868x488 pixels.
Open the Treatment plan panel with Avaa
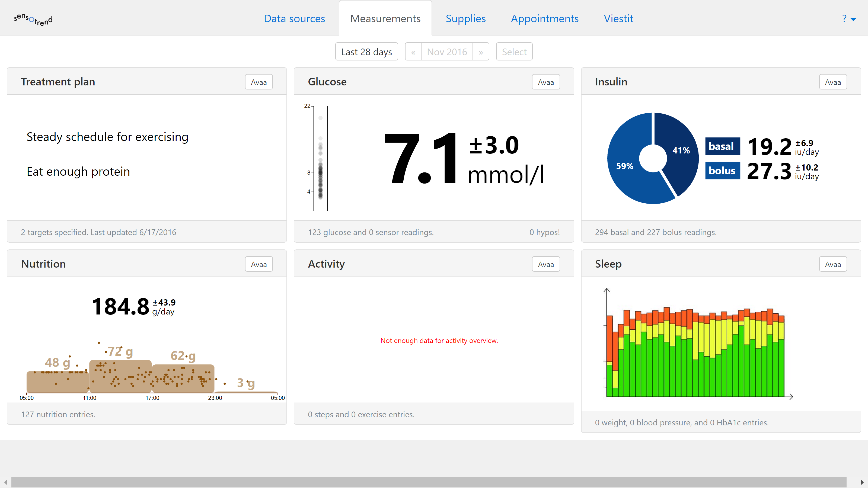259,82
